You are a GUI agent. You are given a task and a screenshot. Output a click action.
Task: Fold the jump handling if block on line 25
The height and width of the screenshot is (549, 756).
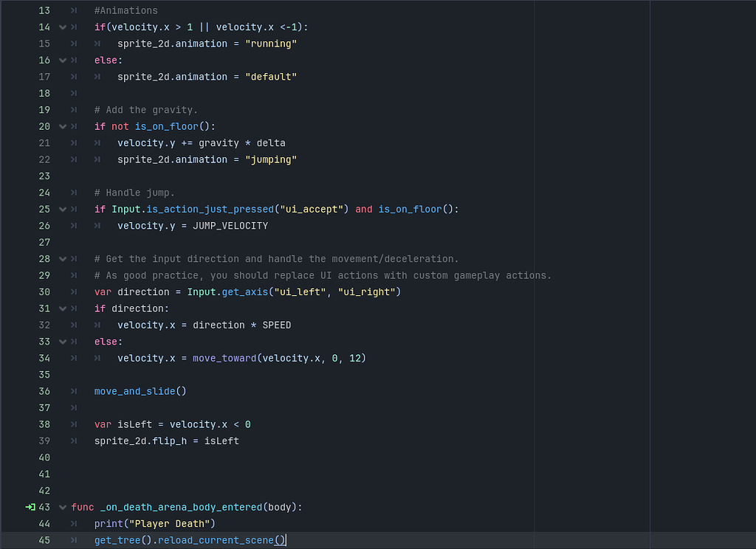tap(62, 209)
